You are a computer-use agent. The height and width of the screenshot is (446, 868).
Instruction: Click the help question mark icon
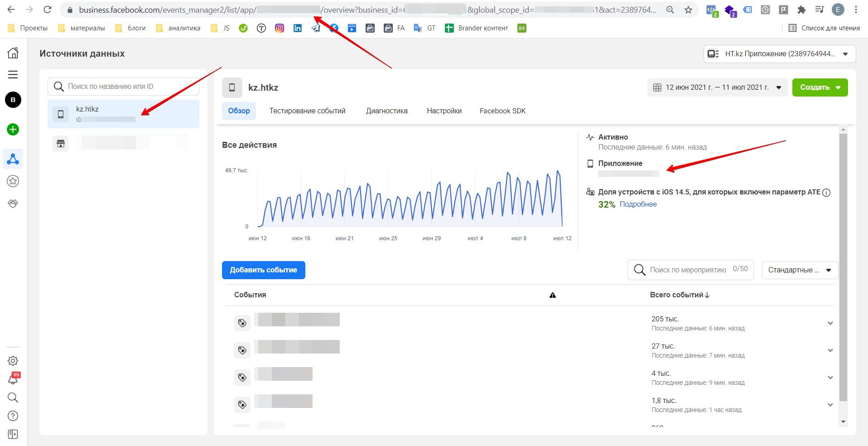[x=13, y=416]
